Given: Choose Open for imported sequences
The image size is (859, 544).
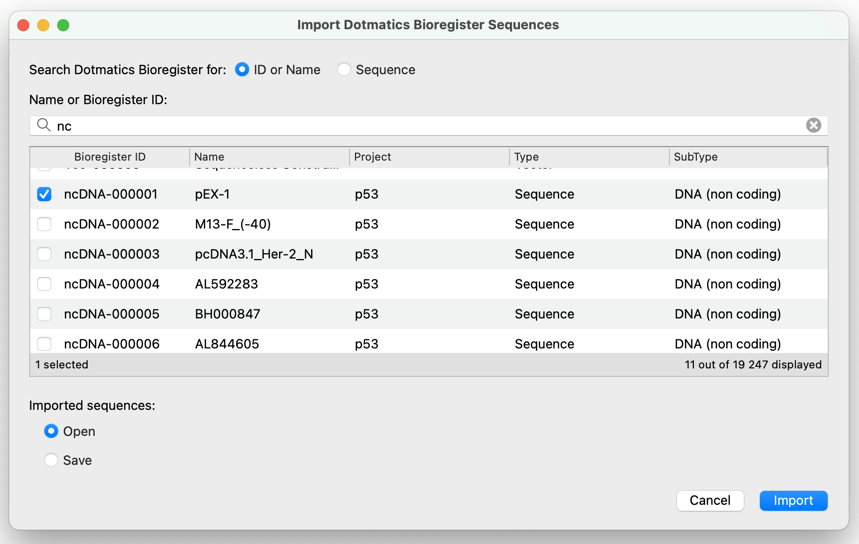Looking at the screenshot, I should click(51, 431).
